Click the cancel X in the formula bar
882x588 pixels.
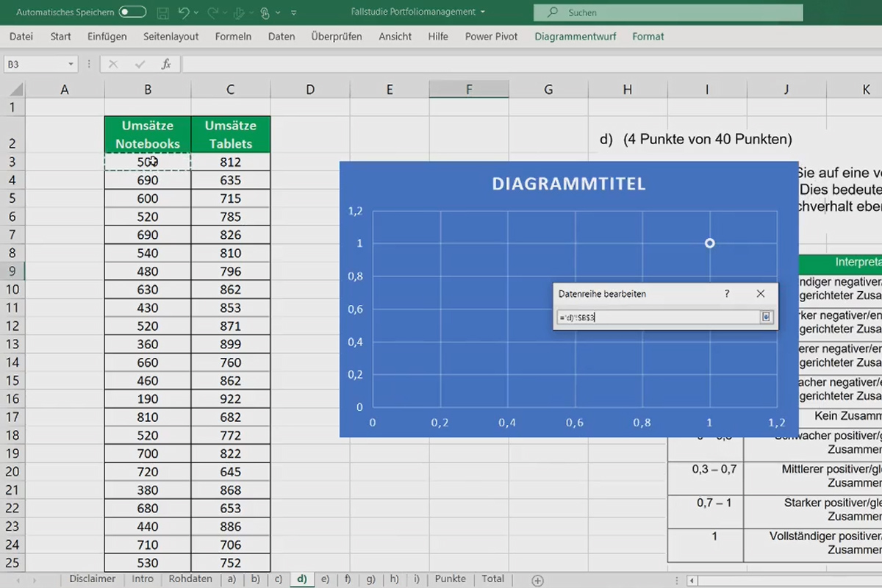pyautogui.click(x=113, y=64)
